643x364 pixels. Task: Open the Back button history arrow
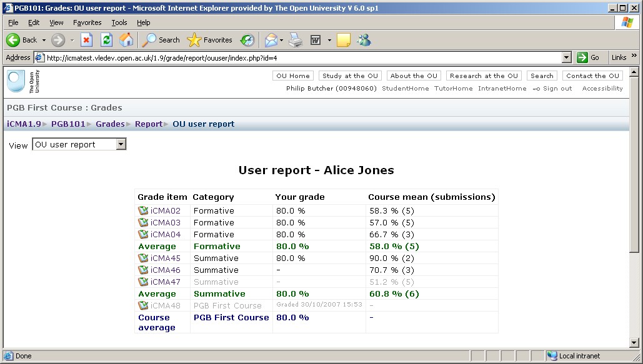44,40
